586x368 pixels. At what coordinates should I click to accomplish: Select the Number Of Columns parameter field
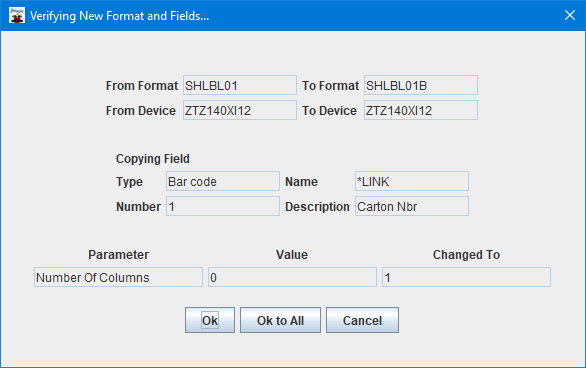click(x=118, y=277)
